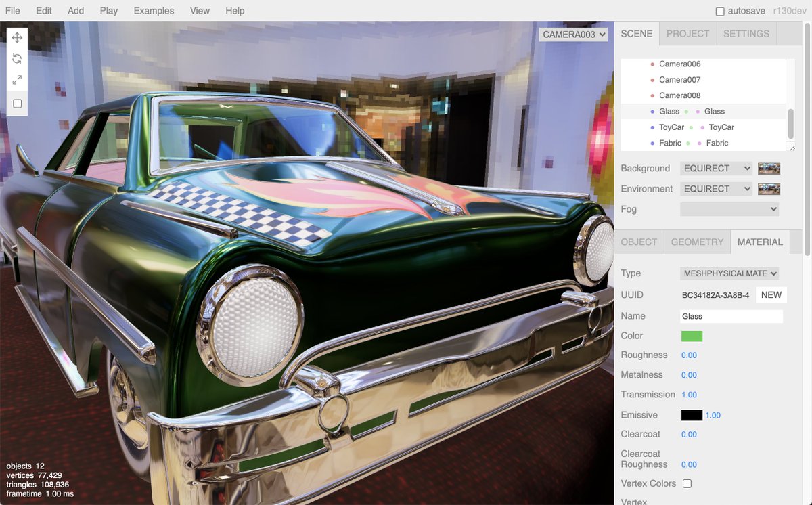Open the Edit menu

point(44,11)
